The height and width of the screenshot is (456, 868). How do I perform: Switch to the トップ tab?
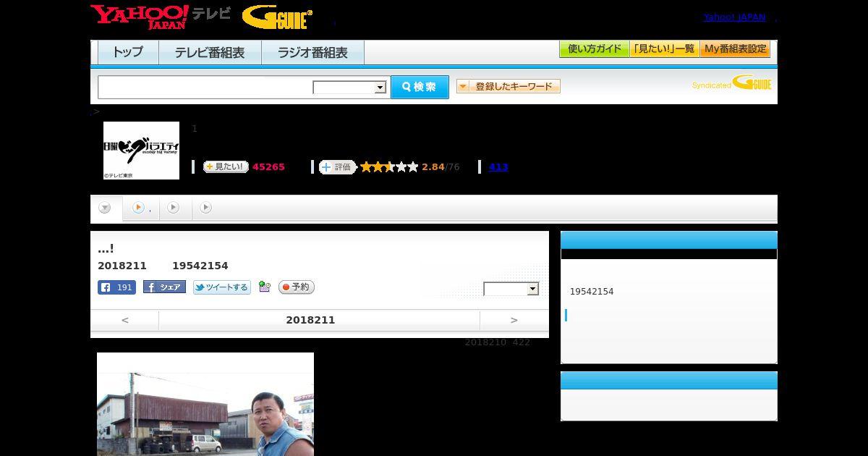[x=128, y=53]
